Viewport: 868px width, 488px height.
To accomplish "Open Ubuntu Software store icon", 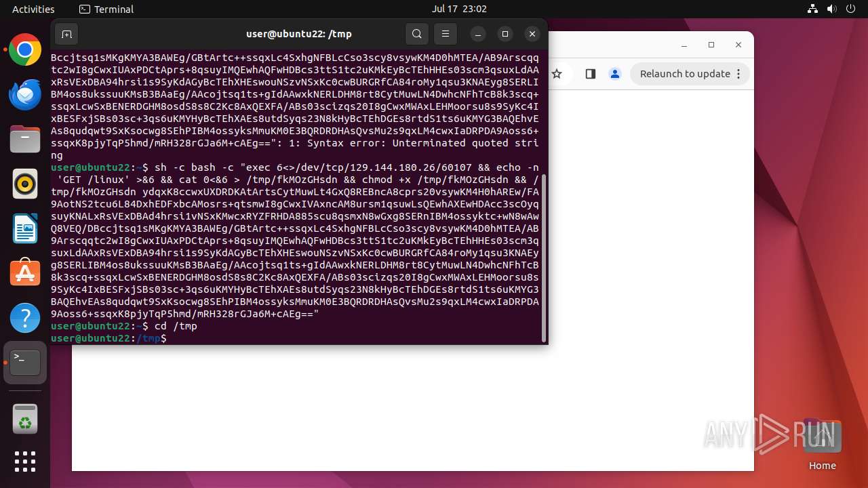I will 25,273.
